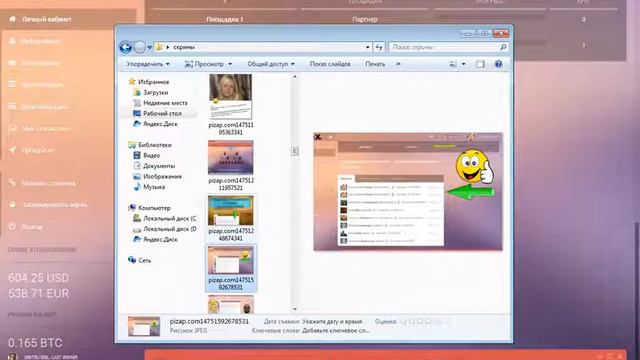This screenshot has height=360, width=640.
Task: Open Explorer help icon
Action: coord(498,64)
